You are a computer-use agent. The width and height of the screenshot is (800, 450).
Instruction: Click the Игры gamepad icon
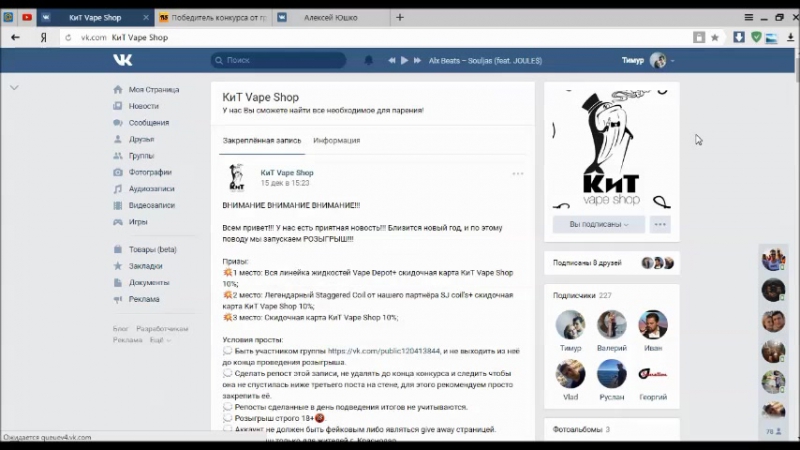(118, 222)
